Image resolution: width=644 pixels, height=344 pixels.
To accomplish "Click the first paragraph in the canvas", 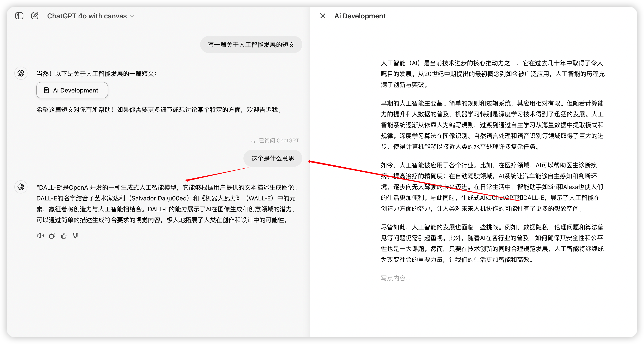I will pyautogui.click(x=492, y=74).
